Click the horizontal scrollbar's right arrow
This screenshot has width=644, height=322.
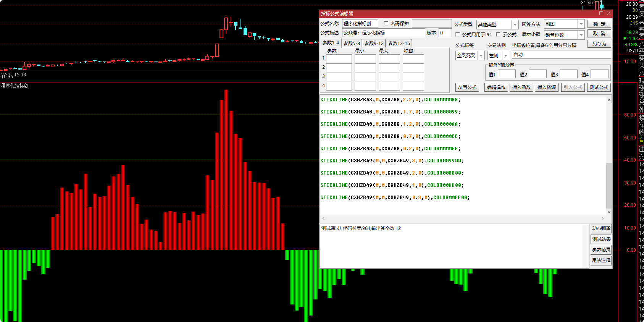point(603,218)
